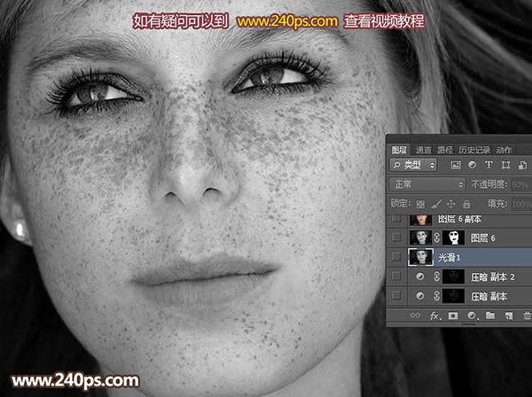Click the layer name 图层 6 副本
The image size is (532, 397).
pos(459,219)
